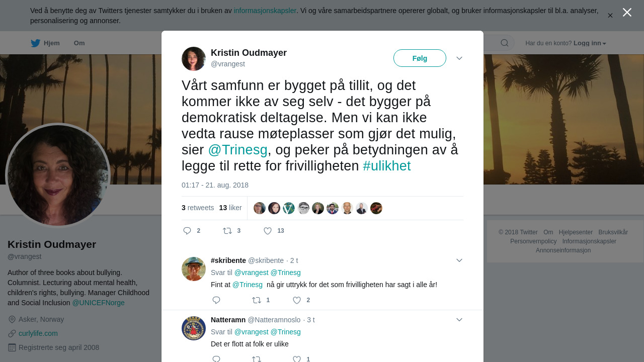Retweet the #skribente reply
644x362 pixels.
(x=257, y=300)
